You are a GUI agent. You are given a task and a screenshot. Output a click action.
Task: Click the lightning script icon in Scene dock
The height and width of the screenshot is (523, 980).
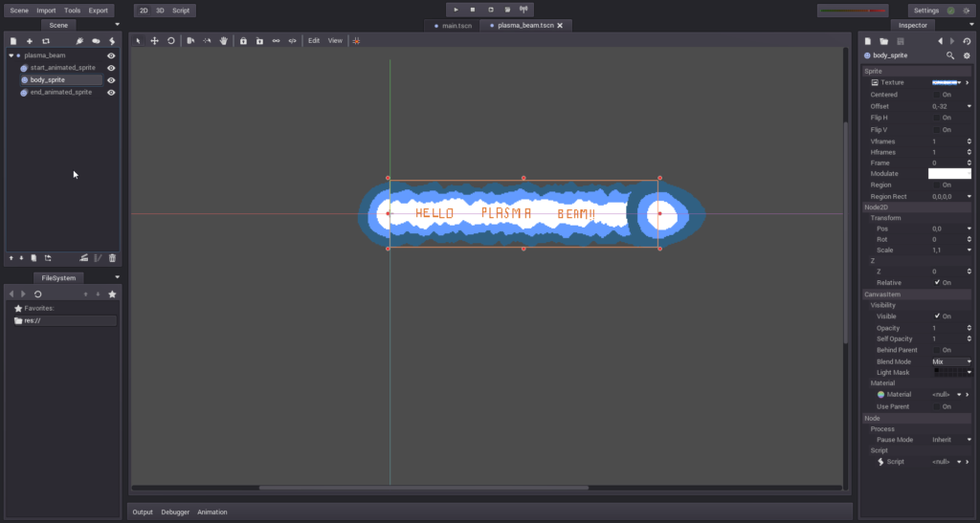coord(112,41)
